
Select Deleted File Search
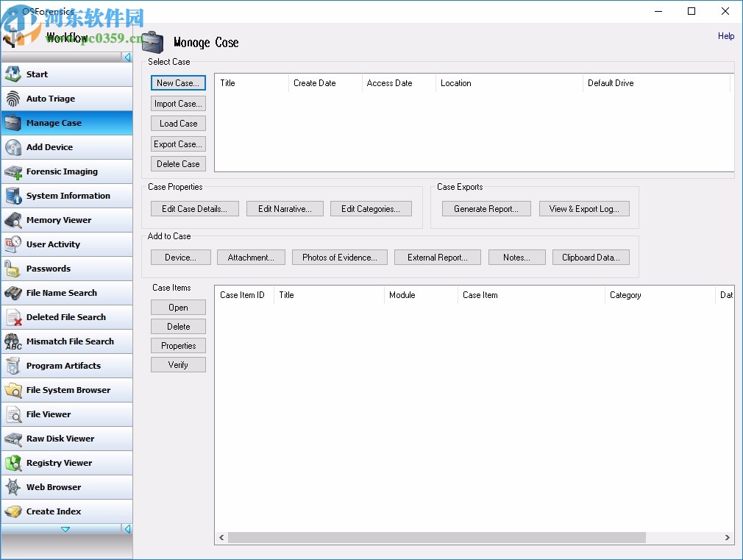(66, 317)
